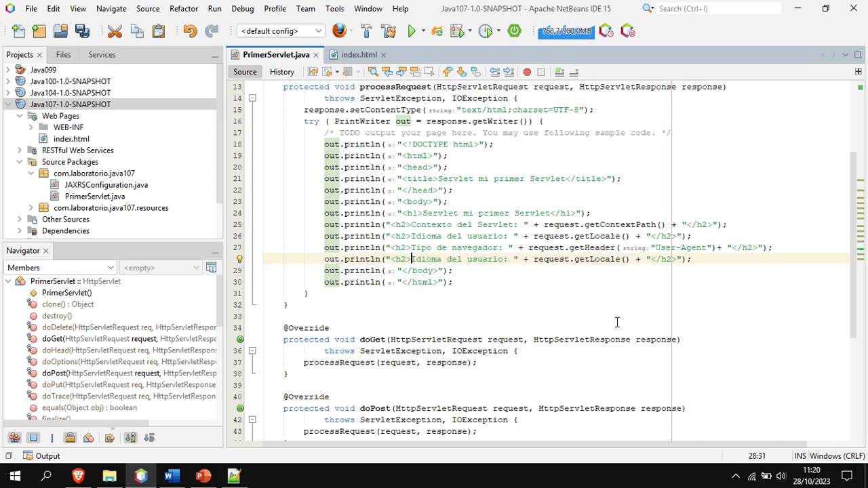Click the editor vertical scrollbar
Viewport: 868px width, 488px height.
click(x=853, y=244)
